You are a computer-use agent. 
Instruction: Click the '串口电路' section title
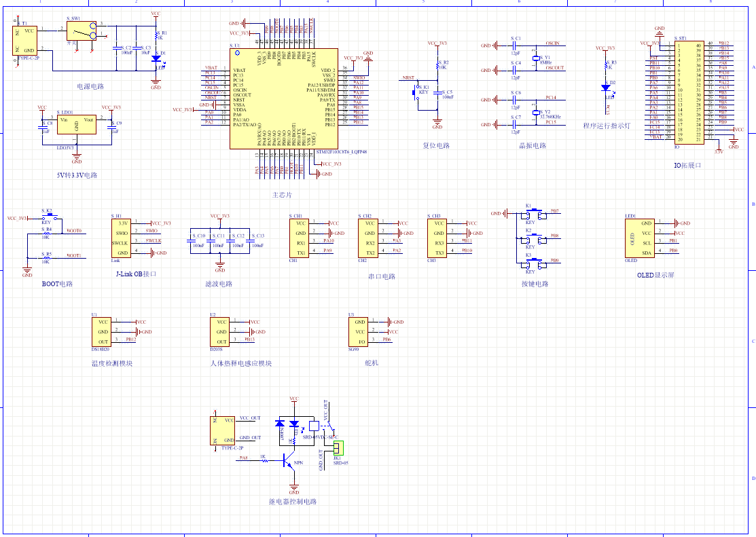382,276
